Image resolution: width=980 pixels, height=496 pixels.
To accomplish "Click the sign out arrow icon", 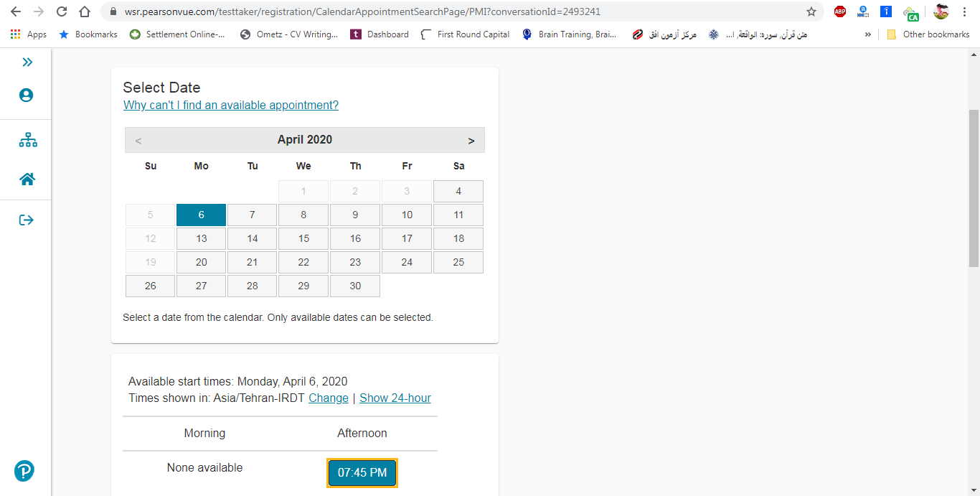I will coord(27,220).
